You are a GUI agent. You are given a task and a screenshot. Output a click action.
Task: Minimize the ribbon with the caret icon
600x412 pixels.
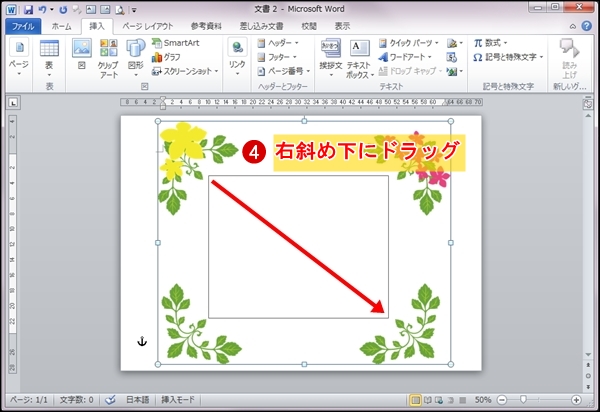pos(572,26)
